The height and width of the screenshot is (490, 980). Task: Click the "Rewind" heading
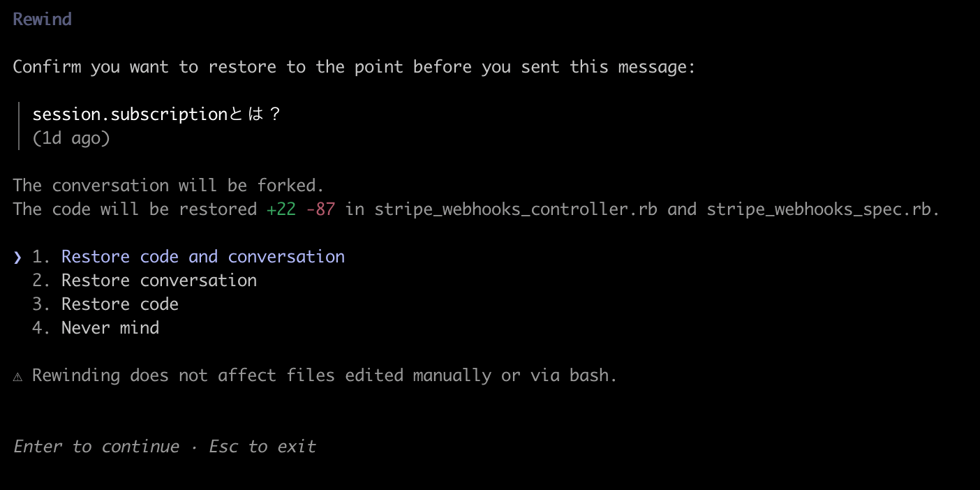point(42,20)
